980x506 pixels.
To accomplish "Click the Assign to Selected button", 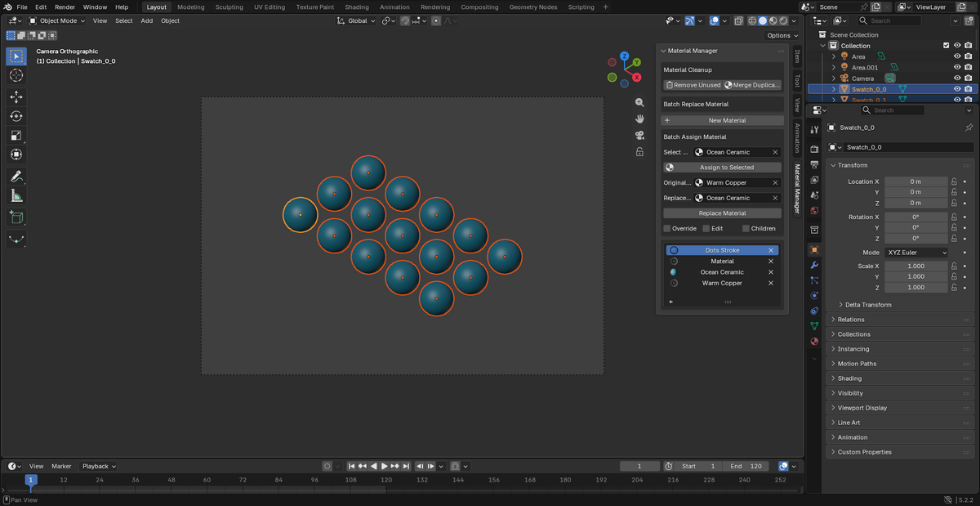I will pyautogui.click(x=722, y=168).
